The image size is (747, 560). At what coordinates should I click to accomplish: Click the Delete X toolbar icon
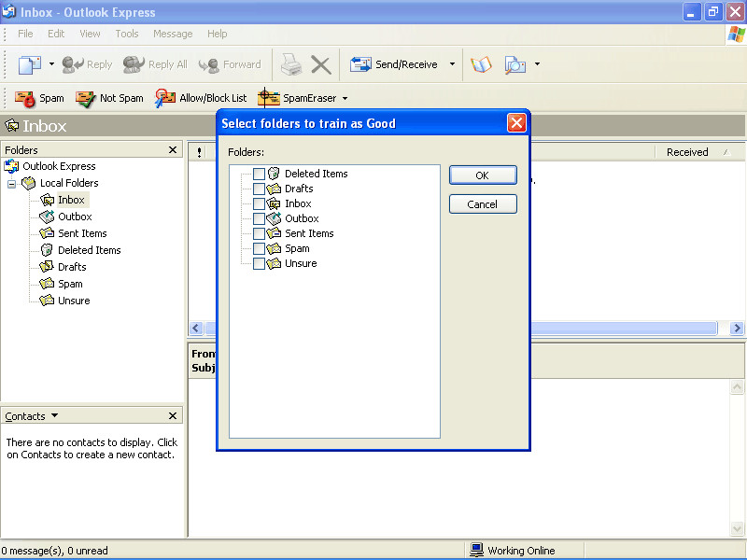[x=321, y=64]
